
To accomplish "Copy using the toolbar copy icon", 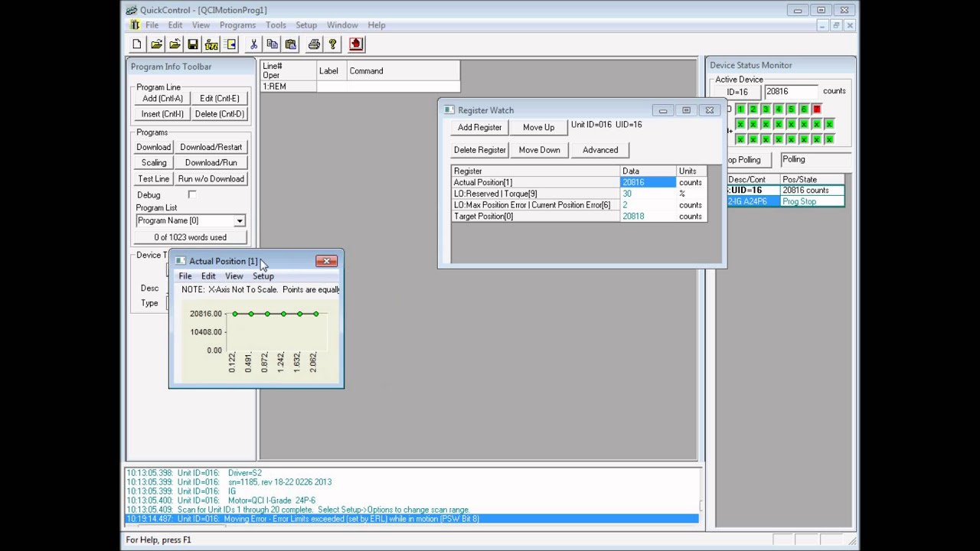I will (x=272, y=44).
